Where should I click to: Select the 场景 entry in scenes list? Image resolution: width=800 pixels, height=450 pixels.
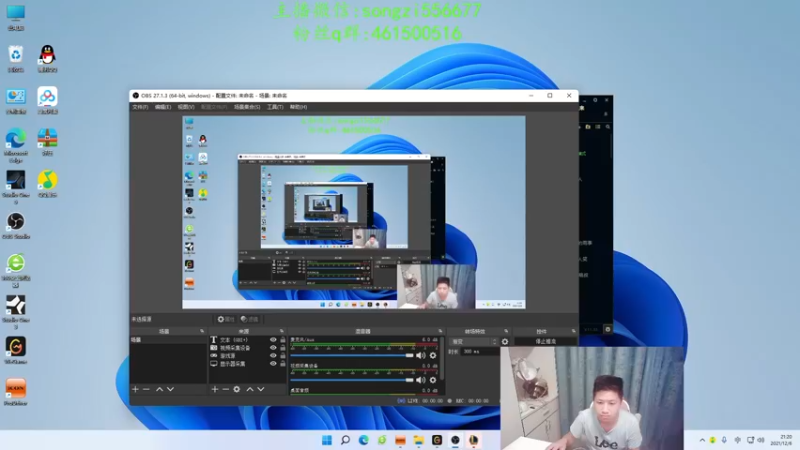[168, 340]
